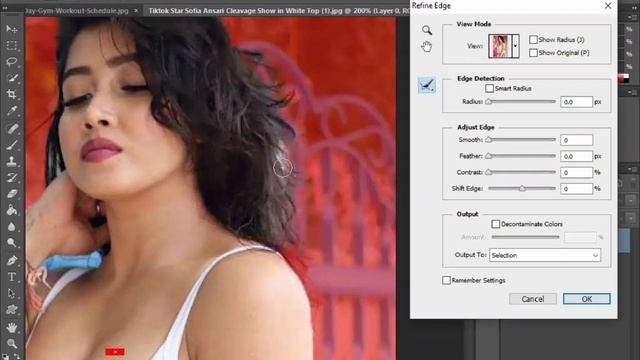Image resolution: width=640 pixels, height=360 pixels.
Task: Click the Smooth slider handle
Action: click(x=489, y=140)
